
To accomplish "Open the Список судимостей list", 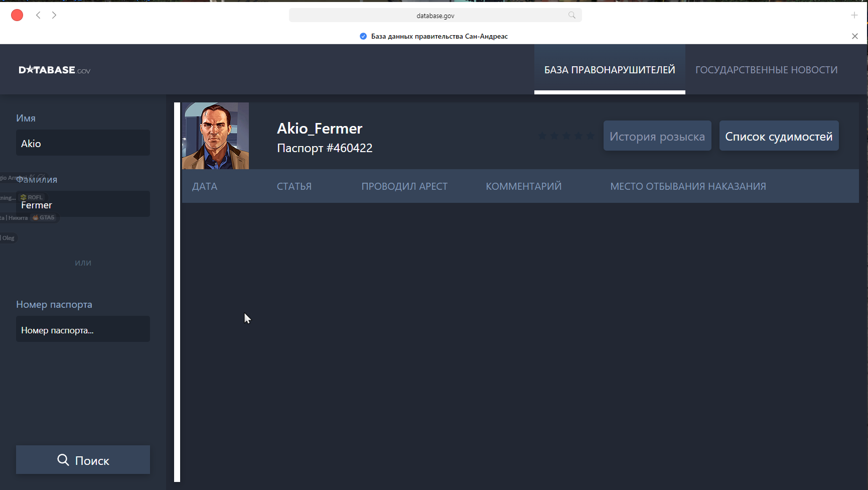I will pos(778,136).
